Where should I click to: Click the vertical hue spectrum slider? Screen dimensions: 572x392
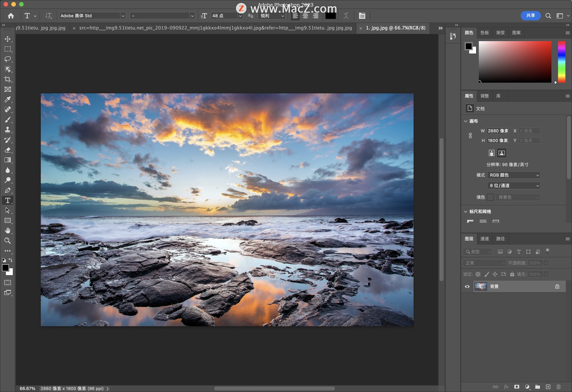click(x=562, y=62)
